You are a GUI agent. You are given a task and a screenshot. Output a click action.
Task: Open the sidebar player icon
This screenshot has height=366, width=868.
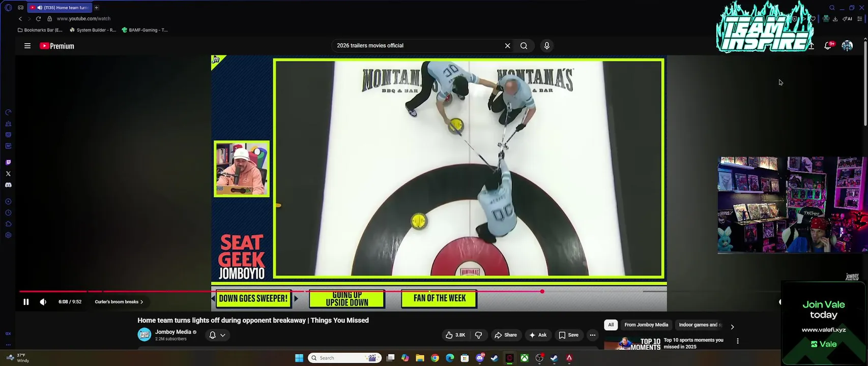(x=8, y=202)
